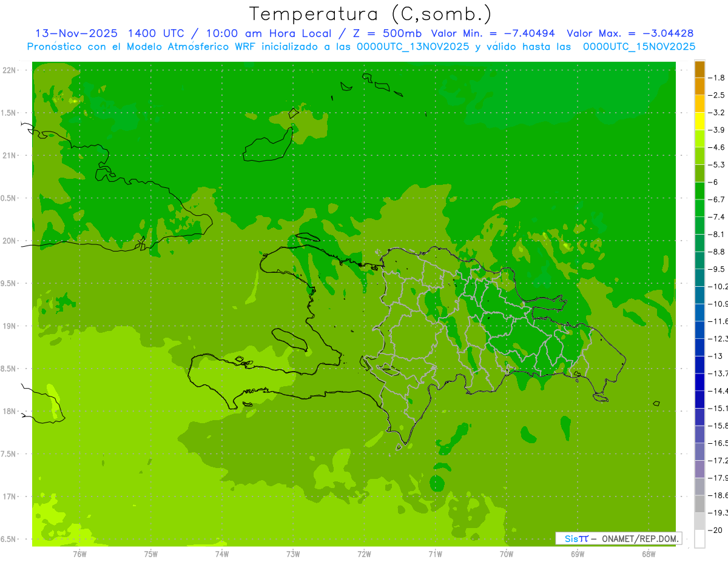Click the '75W' longitude label
The width and height of the screenshot is (728, 562).
[x=150, y=554]
